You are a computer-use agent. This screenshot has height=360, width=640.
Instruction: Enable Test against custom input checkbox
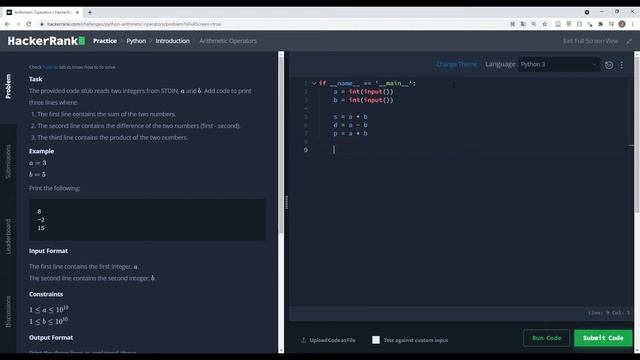376,340
